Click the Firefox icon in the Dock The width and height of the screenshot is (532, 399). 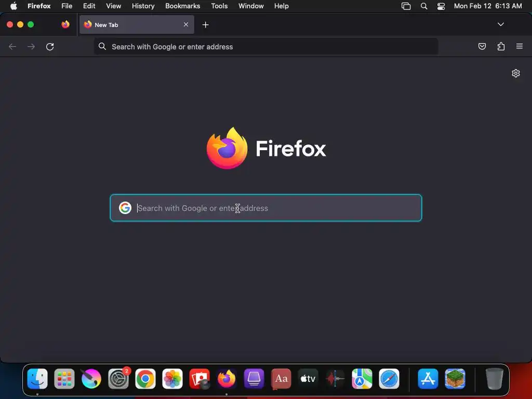227,379
